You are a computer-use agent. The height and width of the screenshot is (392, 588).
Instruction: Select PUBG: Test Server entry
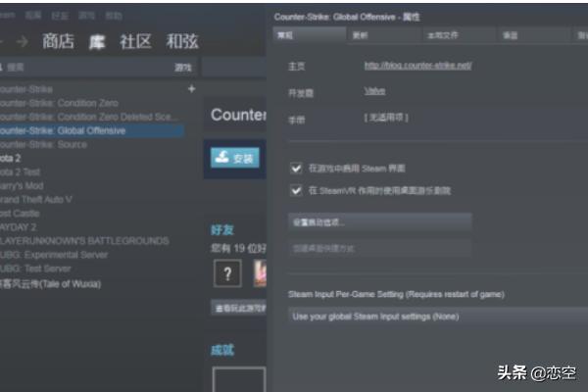click(35, 269)
